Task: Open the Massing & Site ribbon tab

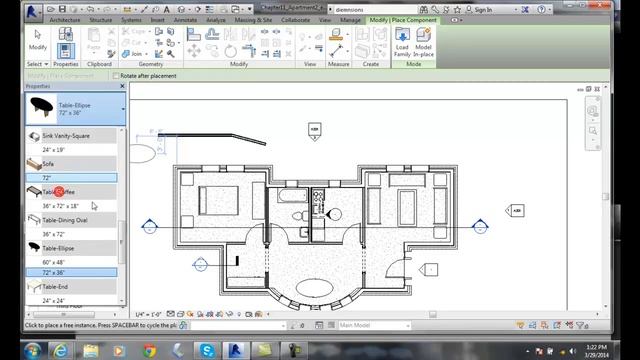Action: pyautogui.click(x=253, y=20)
